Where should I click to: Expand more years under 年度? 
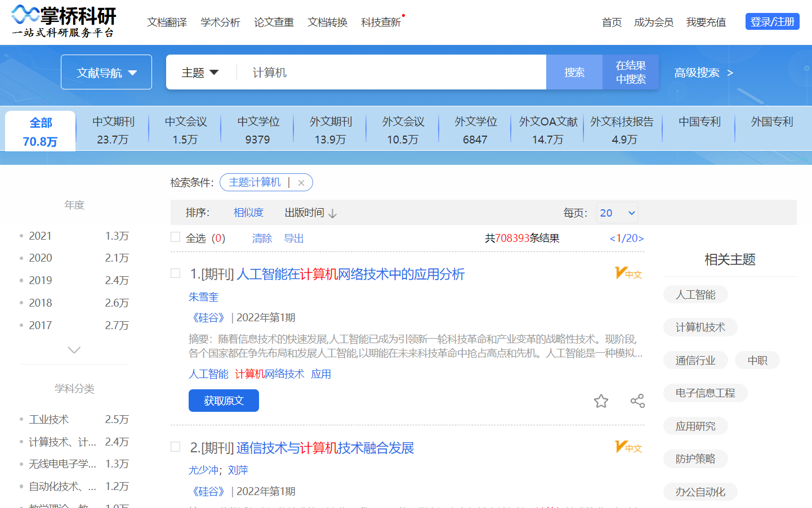pyautogui.click(x=74, y=350)
